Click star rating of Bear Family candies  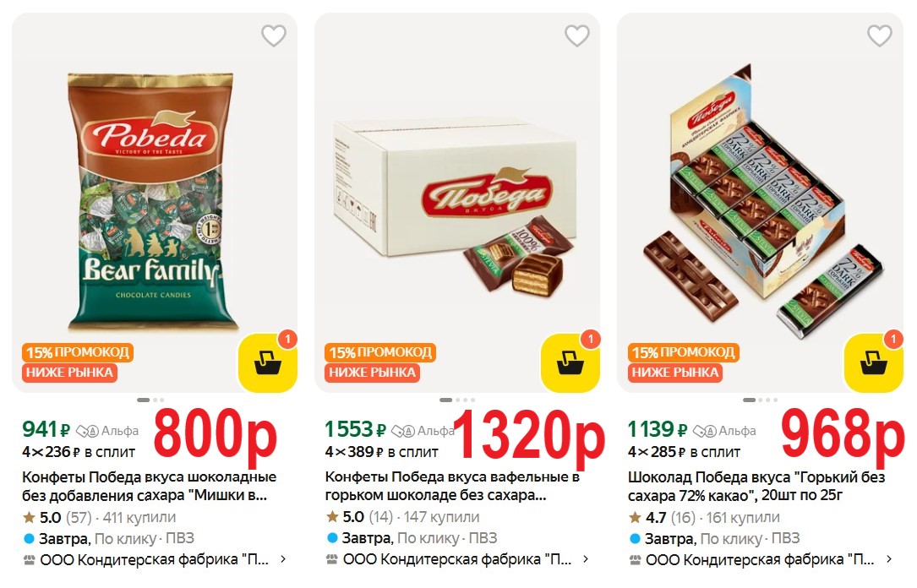30,517
